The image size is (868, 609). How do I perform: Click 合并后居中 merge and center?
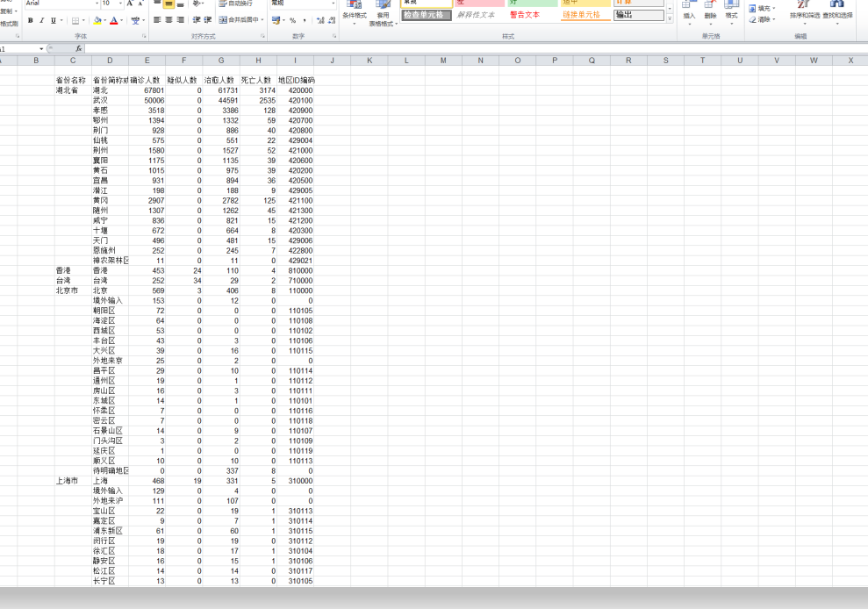(239, 20)
